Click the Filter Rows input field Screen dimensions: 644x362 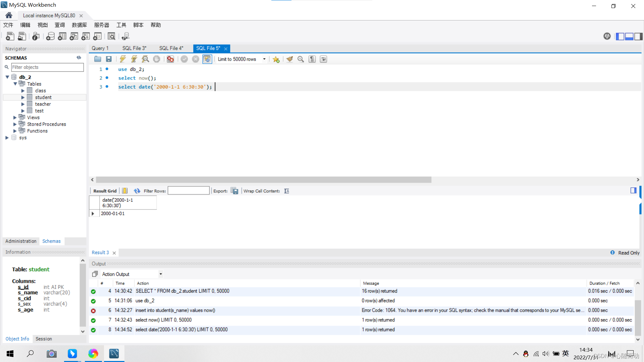(x=189, y=190)
